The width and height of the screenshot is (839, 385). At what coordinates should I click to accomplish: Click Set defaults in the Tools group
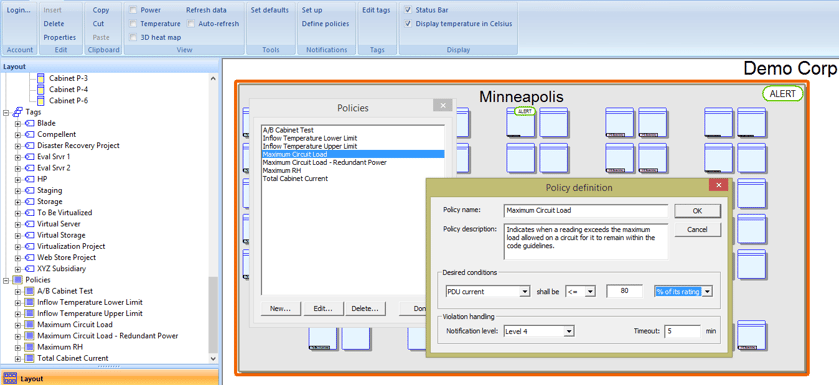pos(270,10)
